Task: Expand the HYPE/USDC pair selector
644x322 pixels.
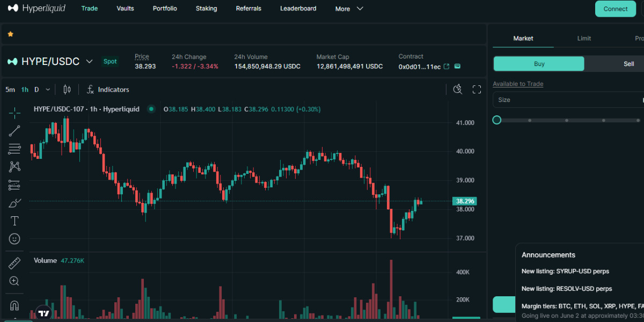Action: [x=90, y=62]
